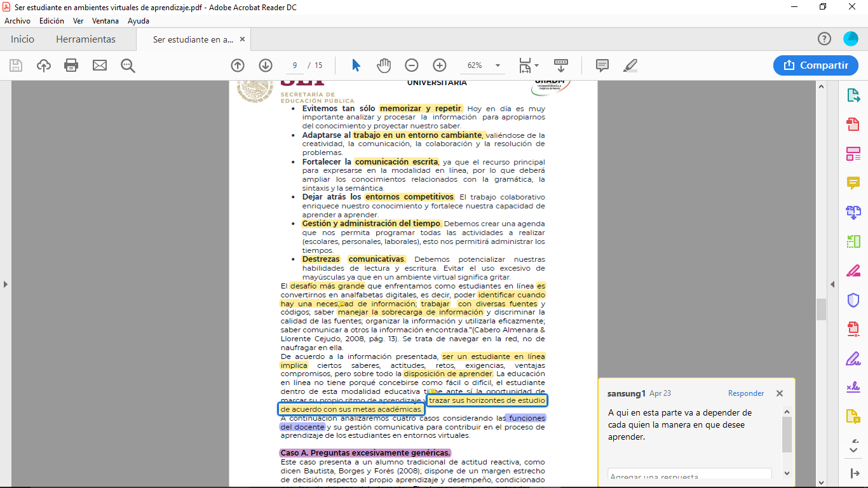
Task: Expand the left navigation pane
Action: click(6, 284)
